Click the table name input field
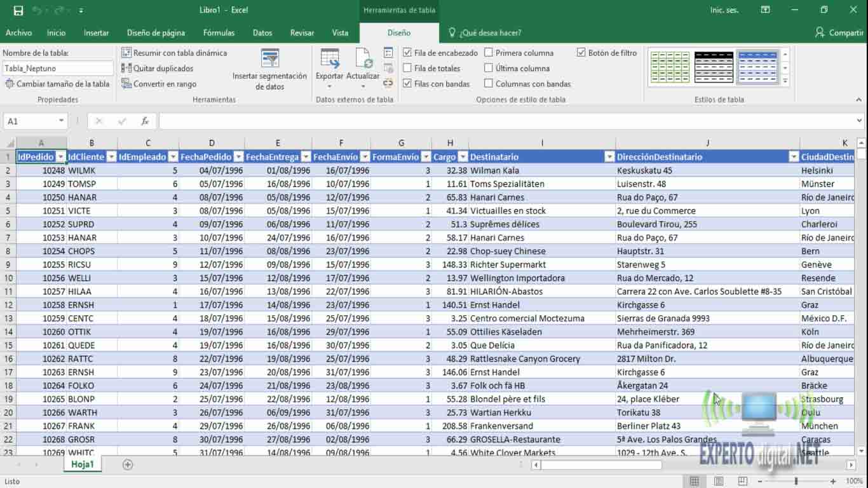The height and width of the screenshot is (488, 868). point(57,68)
